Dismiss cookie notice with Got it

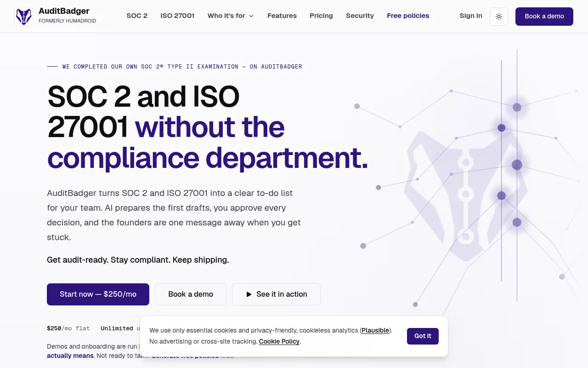pos(423,336)
